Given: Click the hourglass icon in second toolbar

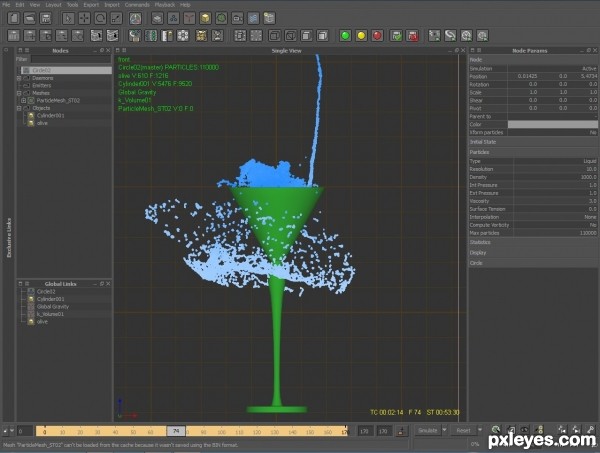Looking at the screenshot, I should pos(217,36).
